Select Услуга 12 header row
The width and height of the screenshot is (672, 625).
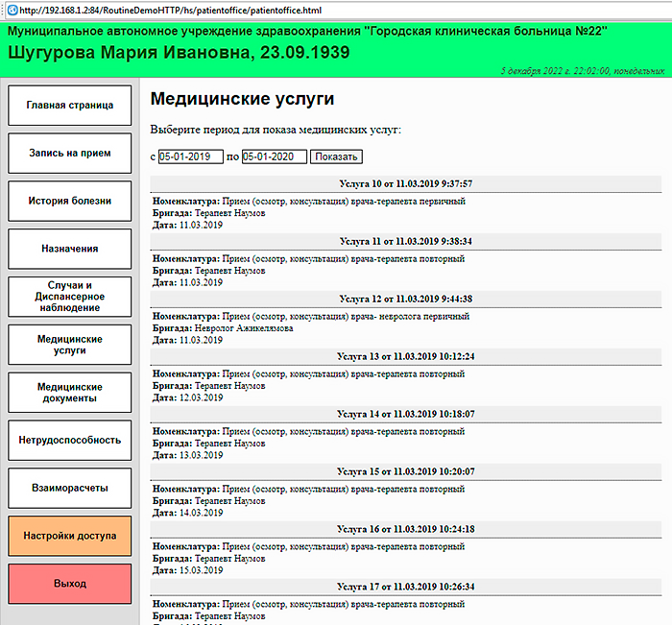[x=406, y=299]
